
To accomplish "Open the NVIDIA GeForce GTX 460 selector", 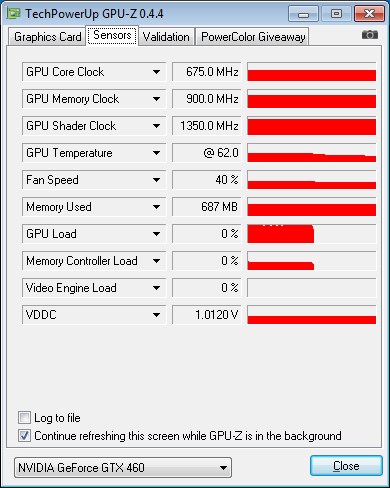I will pyautogui.click(x=123, y=468).
